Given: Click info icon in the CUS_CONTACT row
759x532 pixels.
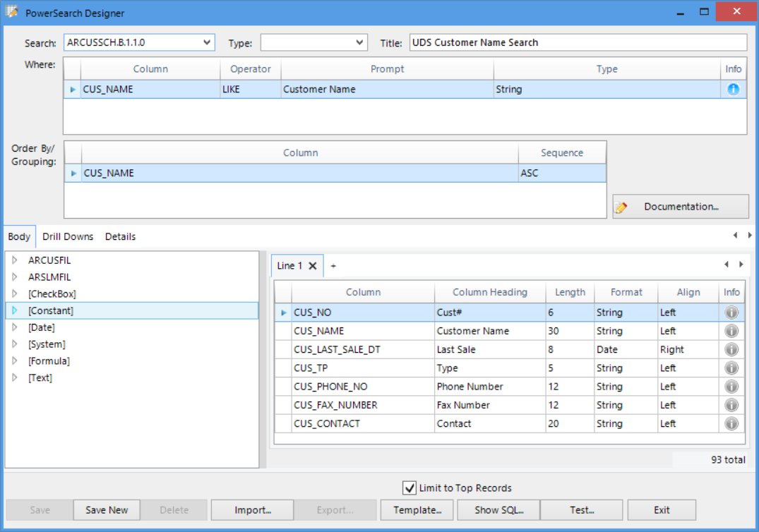Looking at the screenshot, I should pos(731,423).
